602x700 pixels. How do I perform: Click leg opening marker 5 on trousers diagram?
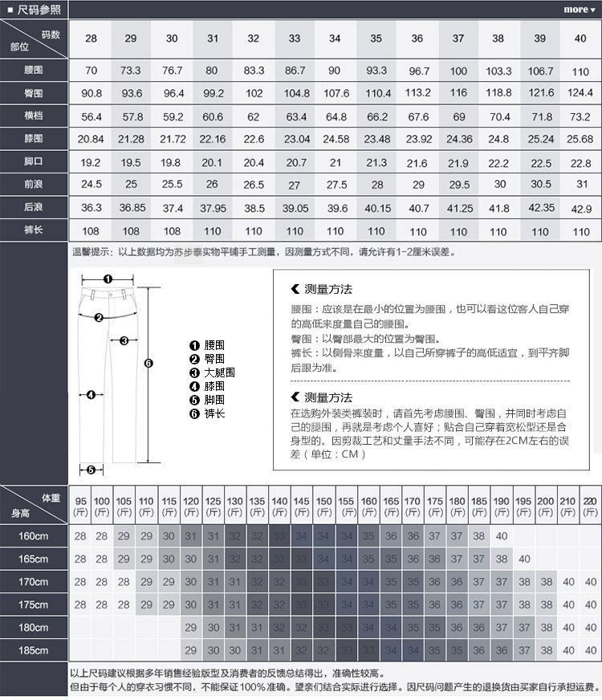[91, 470]
